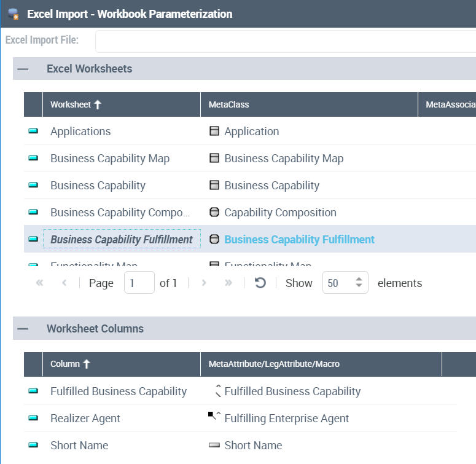
Task: Click the Applications worksheet row icon
Action: 33,132
